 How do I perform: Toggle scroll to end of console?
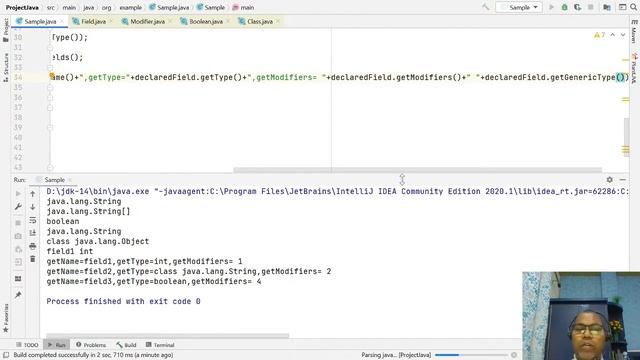[33, 233]
